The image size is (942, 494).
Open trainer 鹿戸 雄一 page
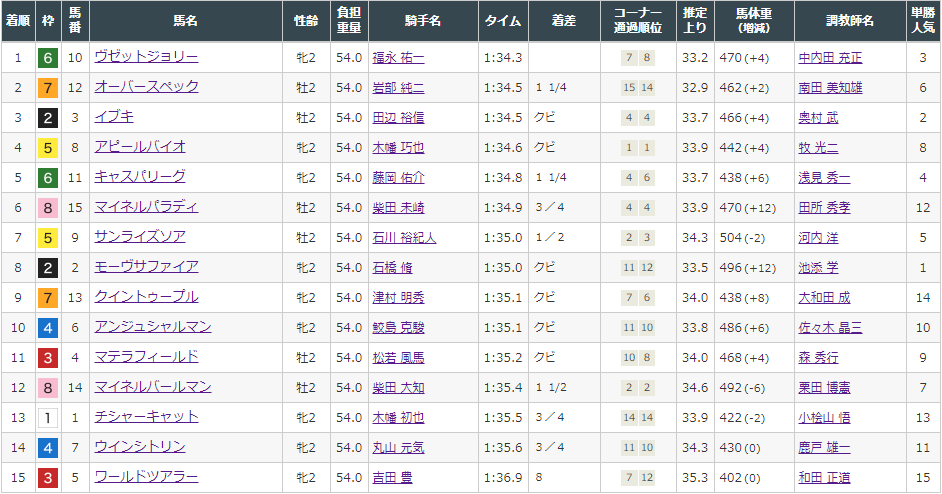[824, 448]
